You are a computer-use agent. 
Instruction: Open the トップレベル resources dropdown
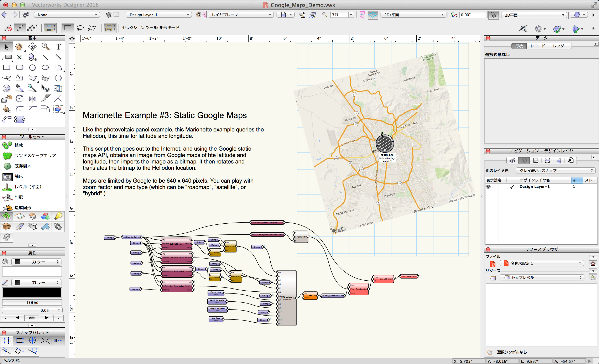tap(541, 277)
